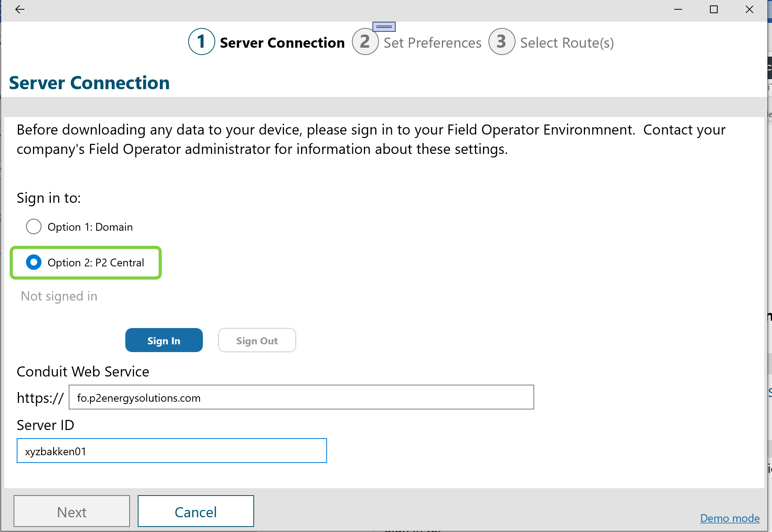The width and height of the screenshot is (772, 532).
Task: Click the Conduit Web Service URL field
Action: 301,397
